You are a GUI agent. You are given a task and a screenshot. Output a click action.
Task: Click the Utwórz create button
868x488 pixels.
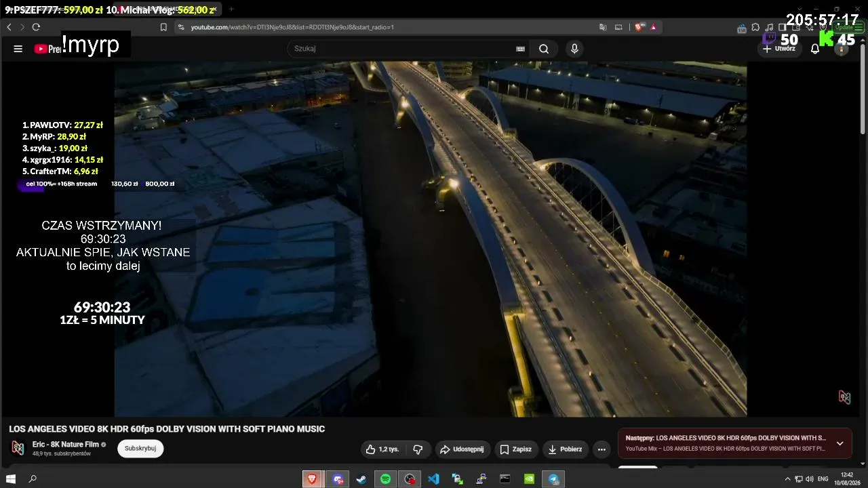779,49
